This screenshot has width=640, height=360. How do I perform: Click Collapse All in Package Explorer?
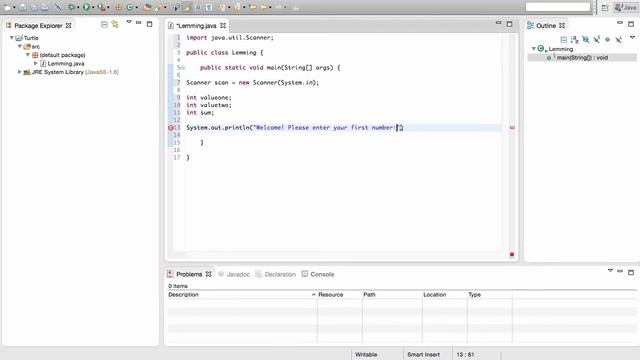pyautogui.click(x=104, y=25)
